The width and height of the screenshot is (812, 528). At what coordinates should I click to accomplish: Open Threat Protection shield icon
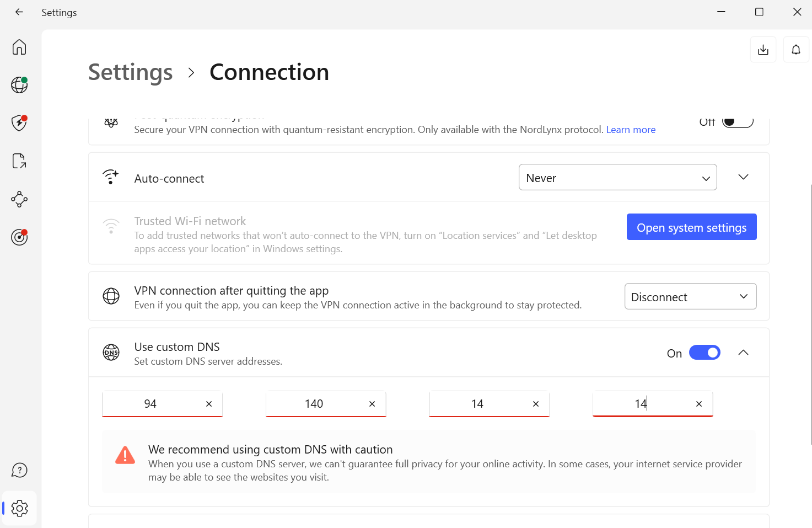coord(19,122)
